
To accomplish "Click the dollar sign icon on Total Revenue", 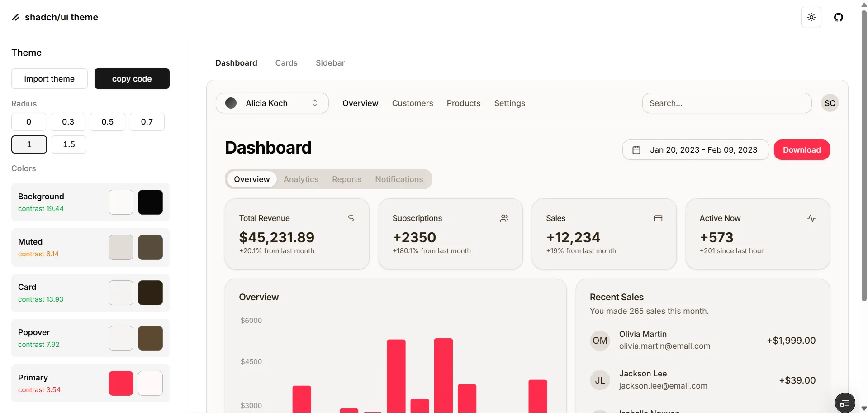I will tap(351, 218).
